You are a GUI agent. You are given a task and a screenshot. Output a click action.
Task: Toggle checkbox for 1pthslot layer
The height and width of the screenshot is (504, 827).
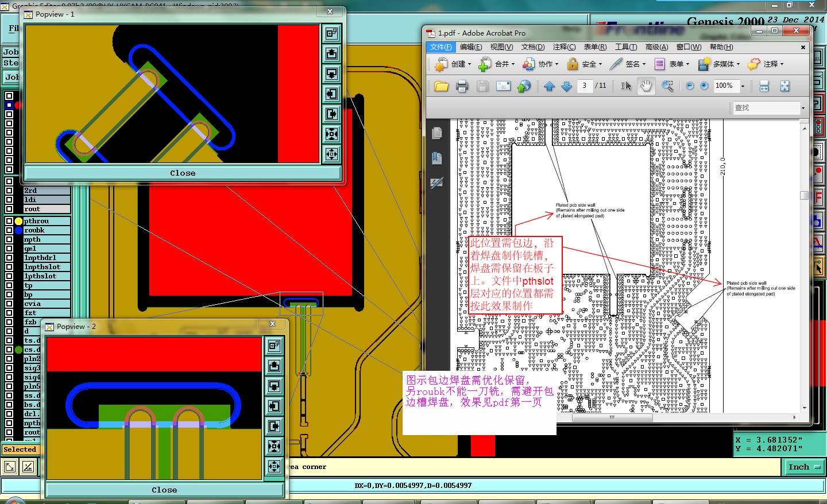click(9, 276)
